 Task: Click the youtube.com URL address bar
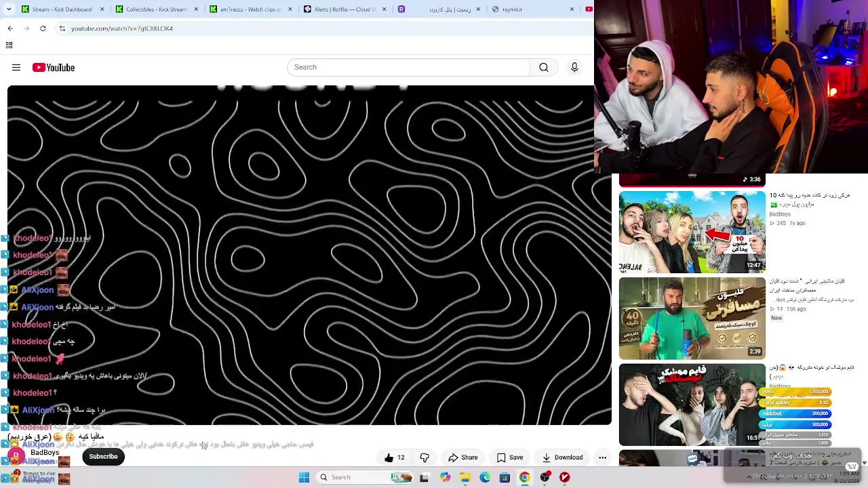pos(325,28)
